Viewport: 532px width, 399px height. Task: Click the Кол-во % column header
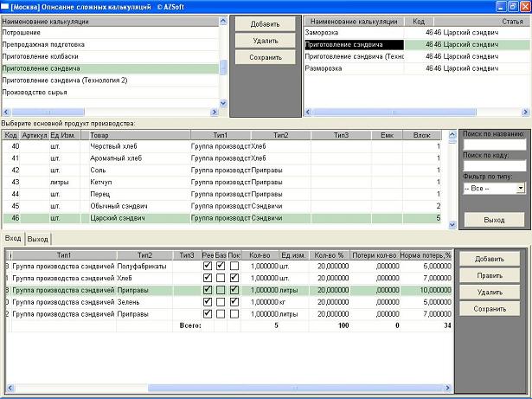(x=329, y=255)
